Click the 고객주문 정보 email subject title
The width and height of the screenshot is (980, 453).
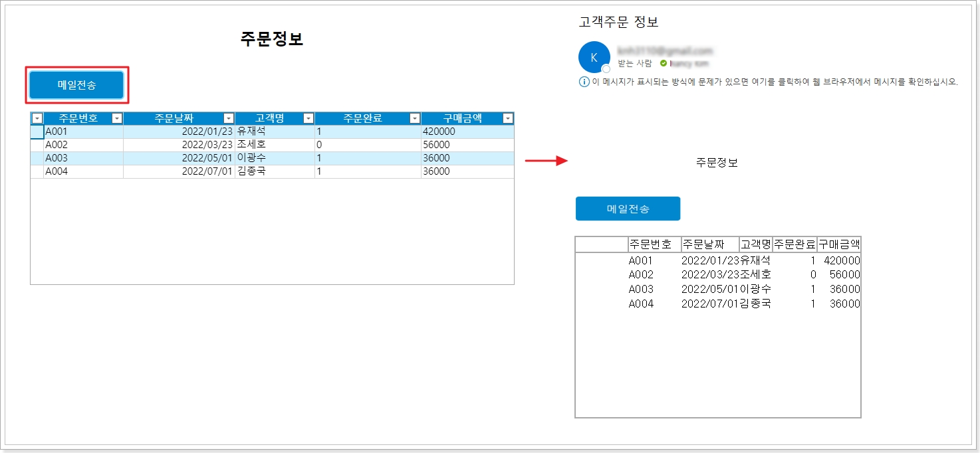pyautogui.click(x=618, y=23)
